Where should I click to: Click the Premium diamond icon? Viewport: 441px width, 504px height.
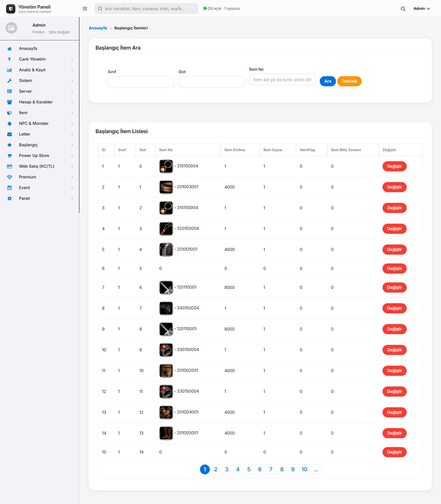[9, 177]
